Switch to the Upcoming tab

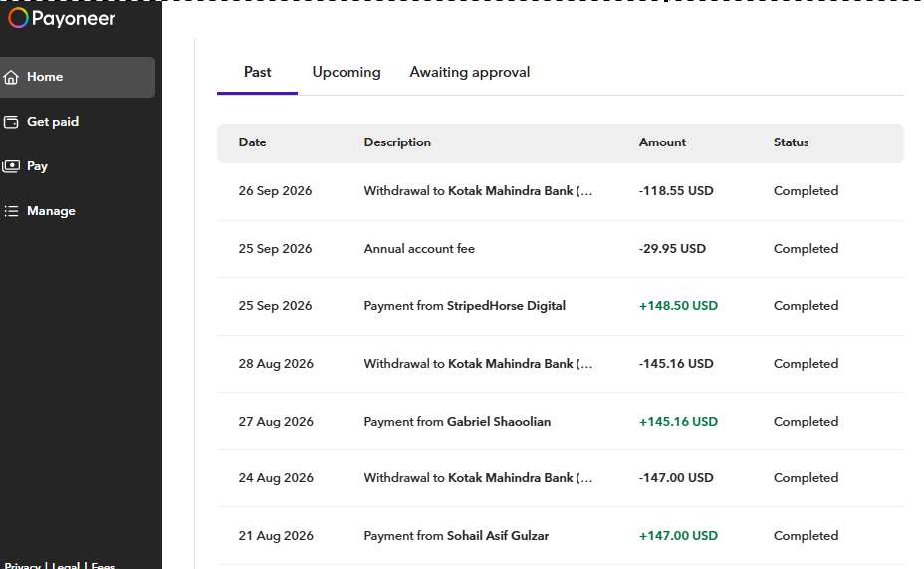click(346, 72)
